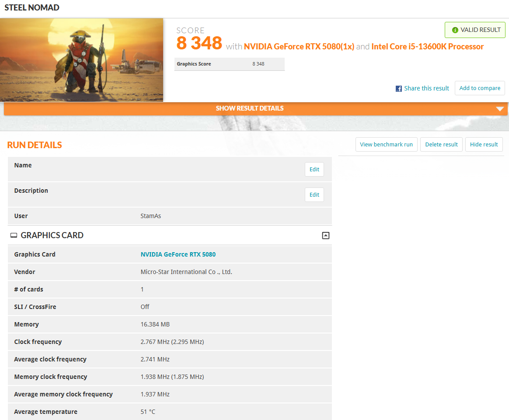
Task: Click the Run Details heading
Action: [x=35, y=145]
